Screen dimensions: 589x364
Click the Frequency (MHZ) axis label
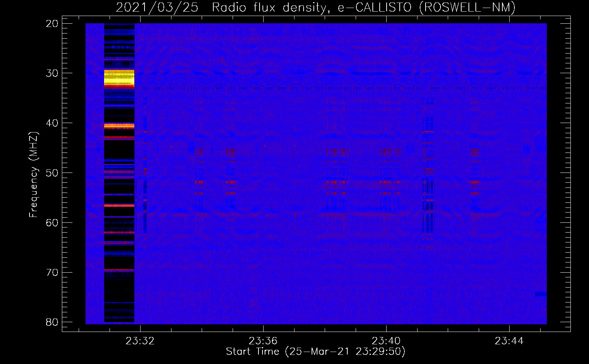tap(33, 174)
